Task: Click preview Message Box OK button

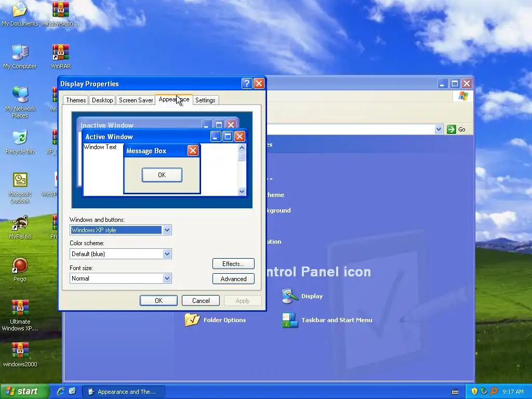Action: (x=162, y=175)
